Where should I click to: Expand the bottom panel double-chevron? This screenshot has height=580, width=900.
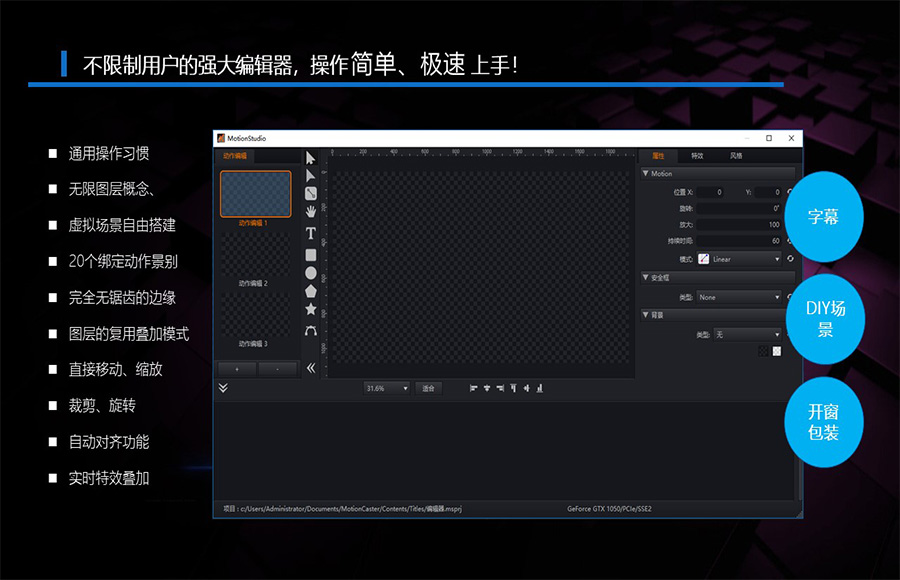(223, 388)
